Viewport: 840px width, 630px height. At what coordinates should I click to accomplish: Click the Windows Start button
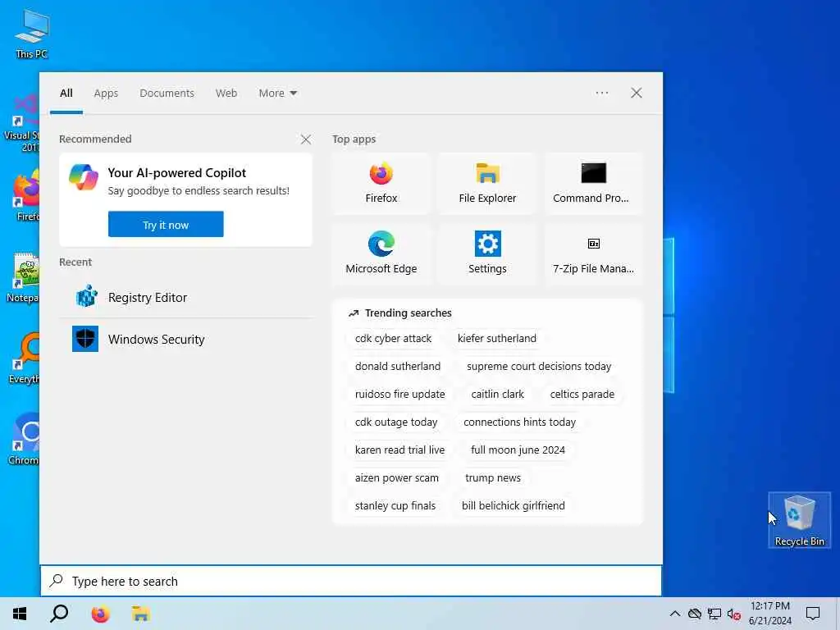click(20, 614)
